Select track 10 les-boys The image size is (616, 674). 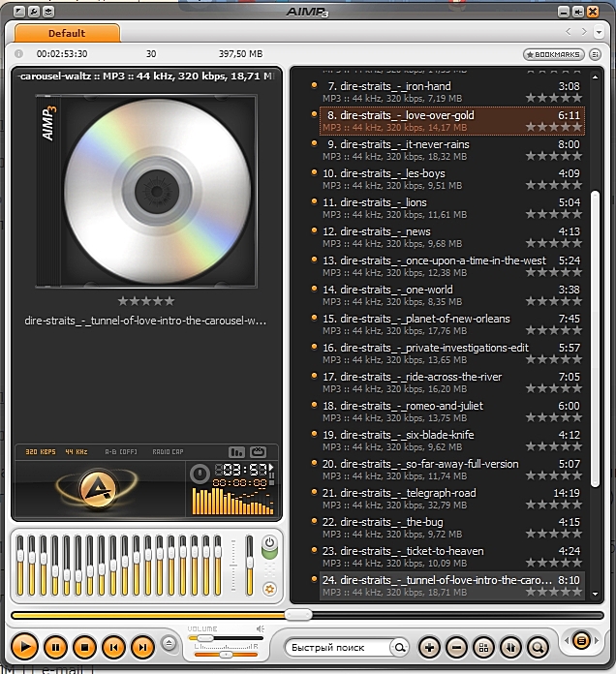coord(451,179)
